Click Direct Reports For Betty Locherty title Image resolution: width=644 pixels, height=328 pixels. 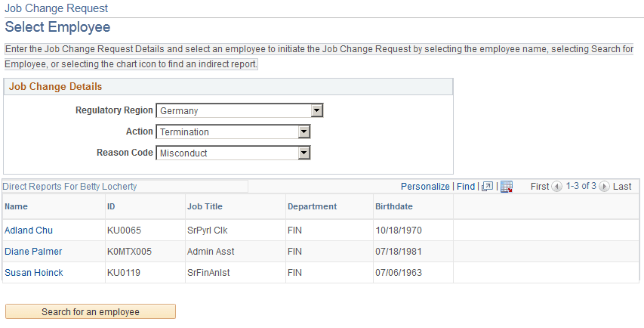[x=69, y=187]
